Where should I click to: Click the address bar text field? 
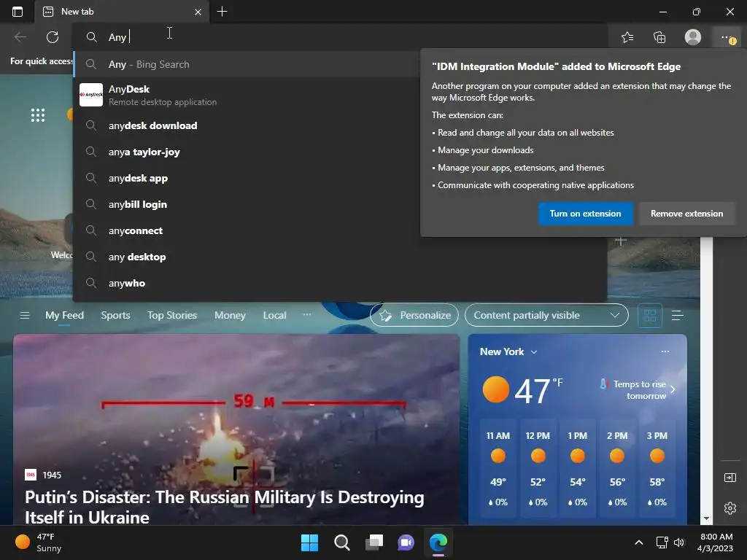[x=341, y=37]
